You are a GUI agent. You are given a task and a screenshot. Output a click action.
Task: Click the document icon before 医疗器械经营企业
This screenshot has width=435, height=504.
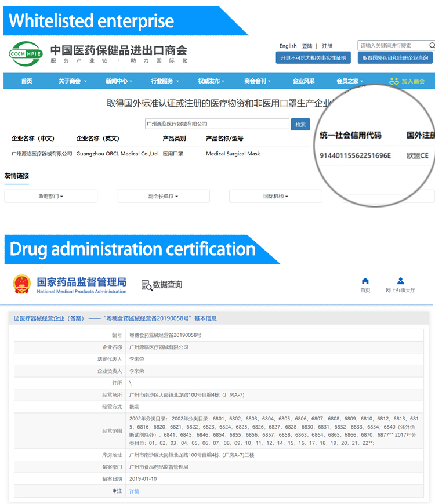point(16,318)
